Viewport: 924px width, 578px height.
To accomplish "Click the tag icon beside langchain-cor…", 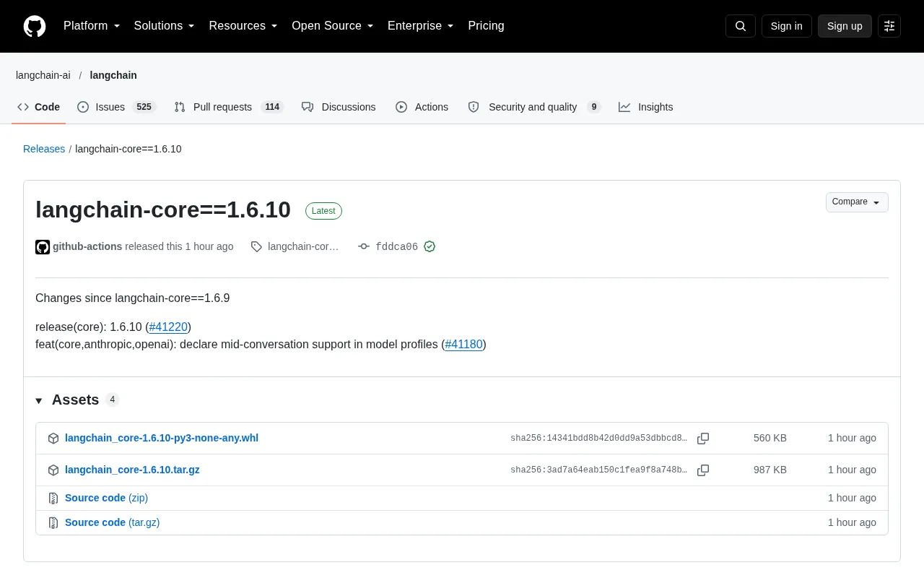I will click(x=256, y=246).
